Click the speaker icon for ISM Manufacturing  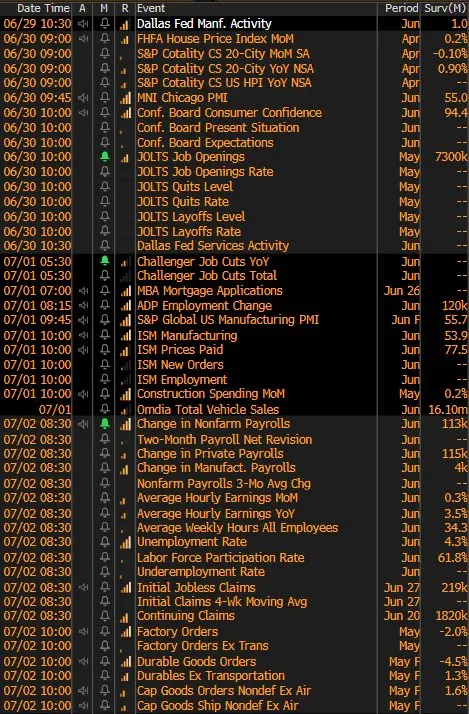[83, 336]
